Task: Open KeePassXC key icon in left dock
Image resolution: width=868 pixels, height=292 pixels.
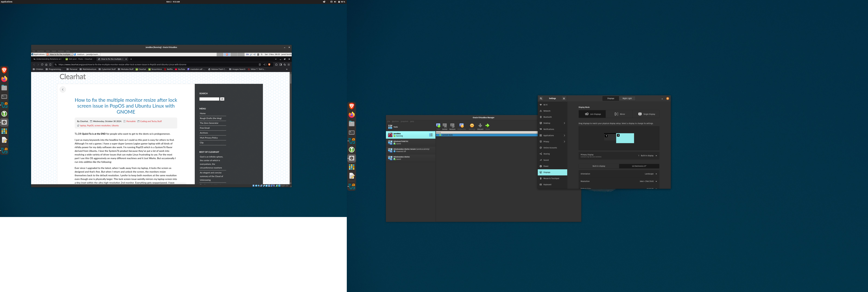Action: pyautogui.click(x=4, y=114)
